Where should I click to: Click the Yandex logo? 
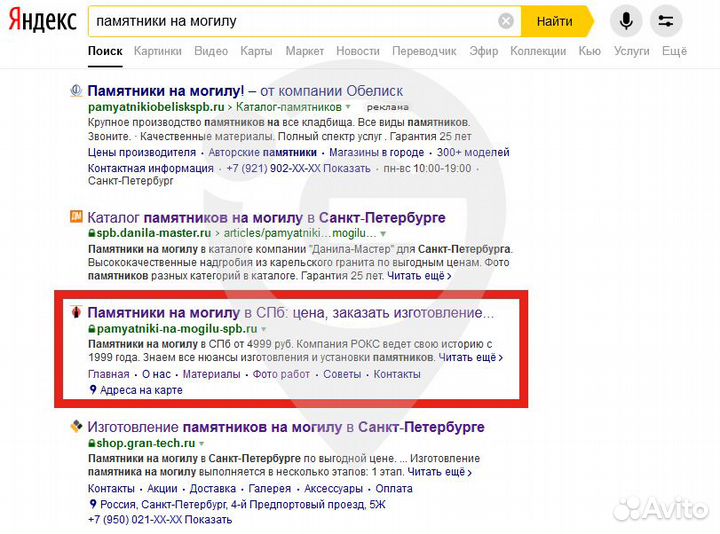(x=42, y=21)
